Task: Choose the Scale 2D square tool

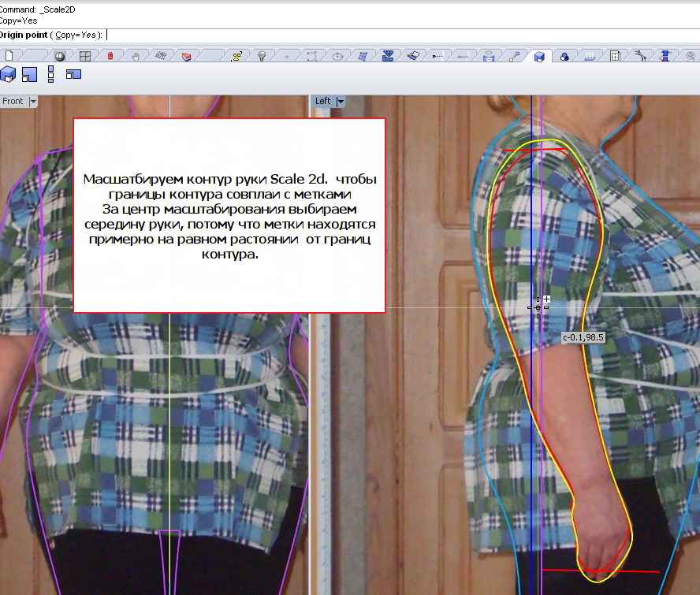Action: [x=29, y=74]
